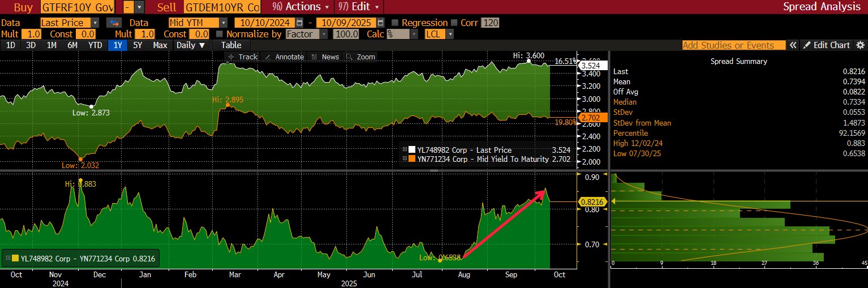Tick the Corr checkbox
The image size is (868, 288).
tap(454, 23)
